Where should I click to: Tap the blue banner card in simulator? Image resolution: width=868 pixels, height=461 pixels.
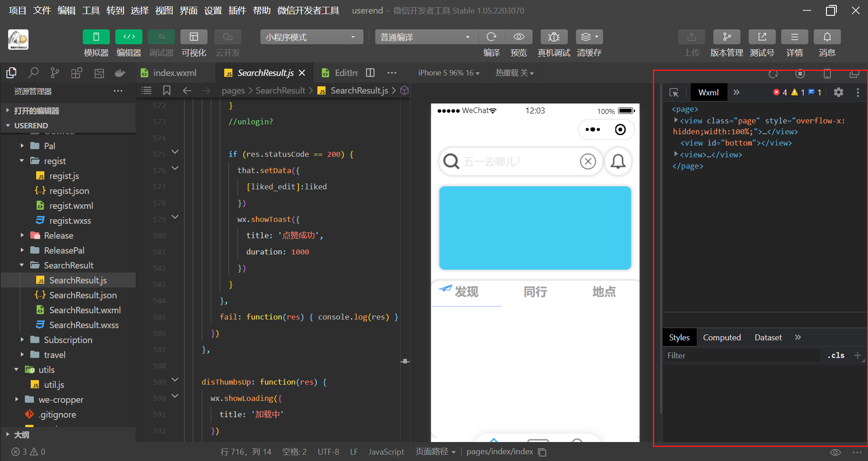pos(535,228)
